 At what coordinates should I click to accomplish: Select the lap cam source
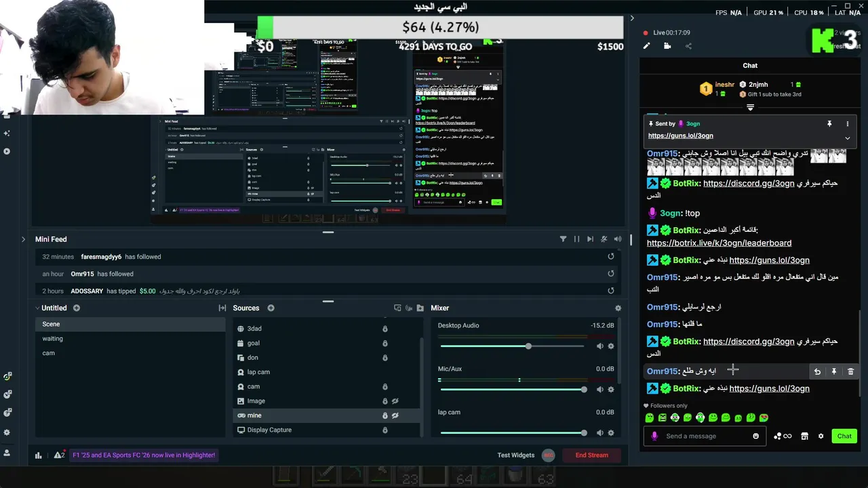327,372
